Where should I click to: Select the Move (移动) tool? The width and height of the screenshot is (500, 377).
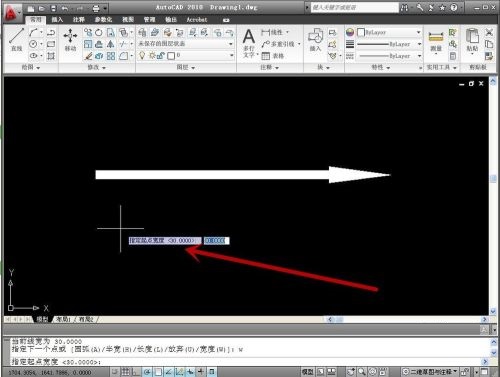click(x=70, y=40)
